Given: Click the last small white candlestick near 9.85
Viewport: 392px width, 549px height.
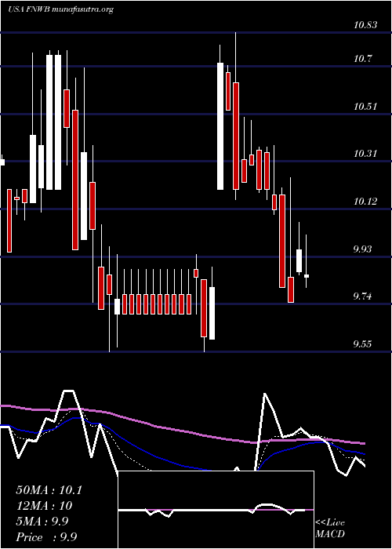Looking at the screenshot, I should (307, 276).
